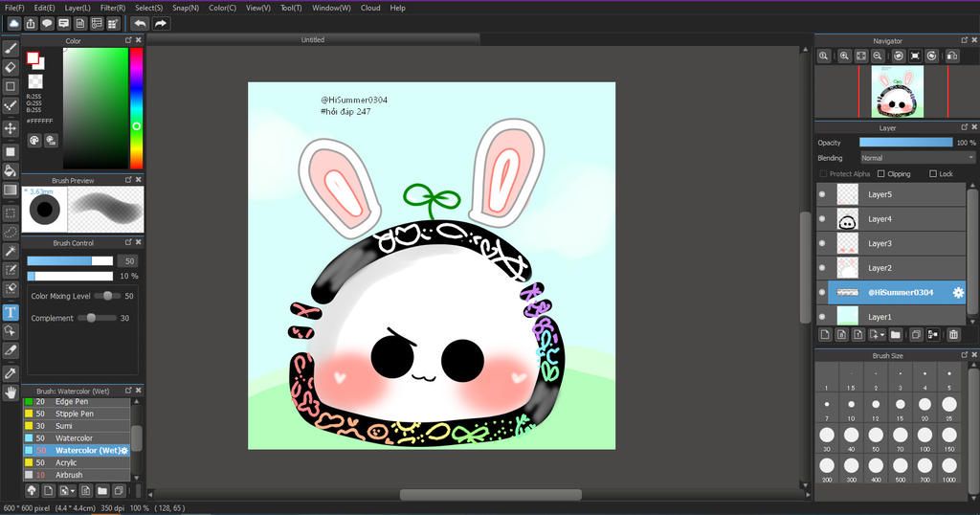
Task: Select the rectangular Select tool
Action: (x=10, y=213)
